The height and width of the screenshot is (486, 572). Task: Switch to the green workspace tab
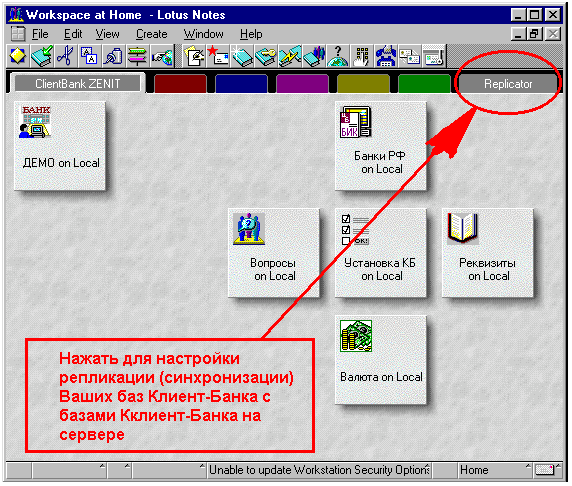424,84
